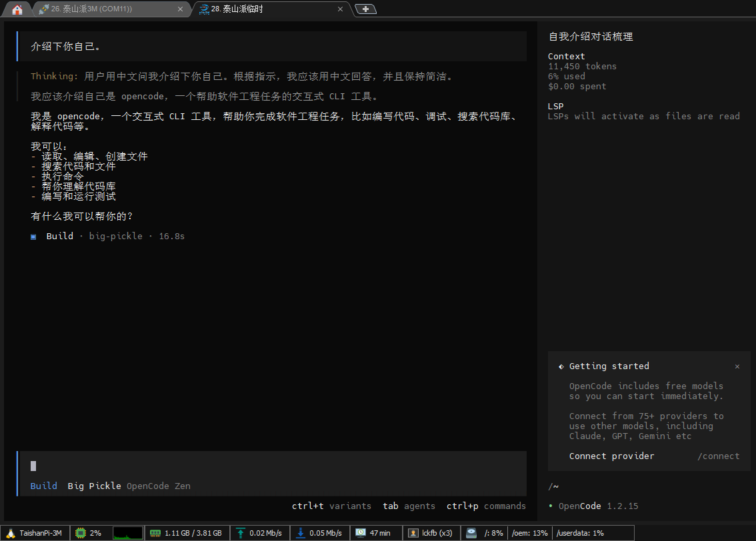
Task: Click the serial connection icon on tab 26
Action: (x=44, y=9)
